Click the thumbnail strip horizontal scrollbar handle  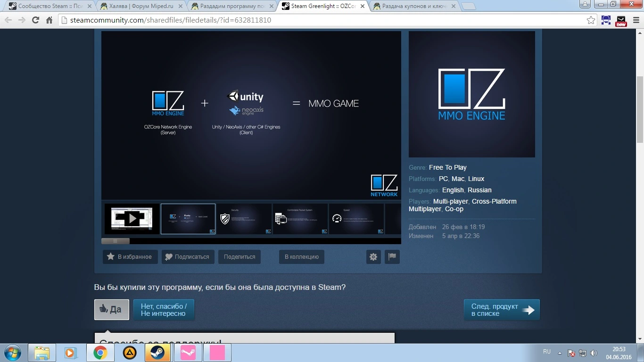pyautogui.click(x=116, y=241)
